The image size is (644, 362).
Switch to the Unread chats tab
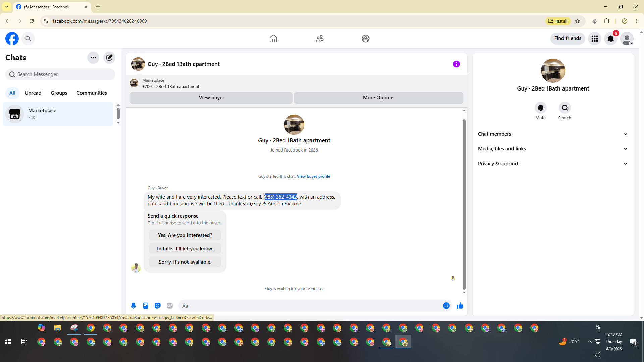(33, 93)
